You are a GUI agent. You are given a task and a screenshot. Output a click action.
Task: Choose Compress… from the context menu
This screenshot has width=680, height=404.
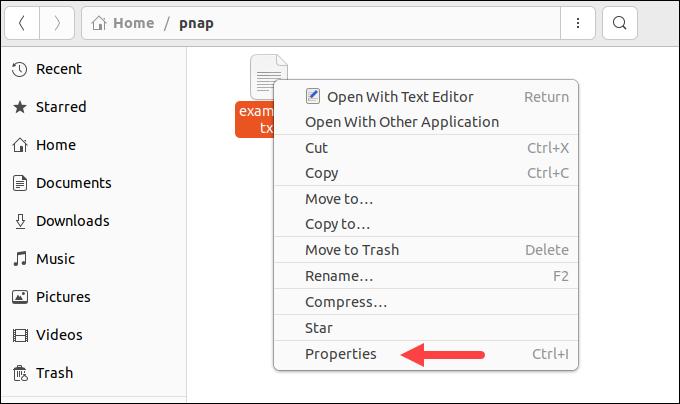(x=346, y=302)
